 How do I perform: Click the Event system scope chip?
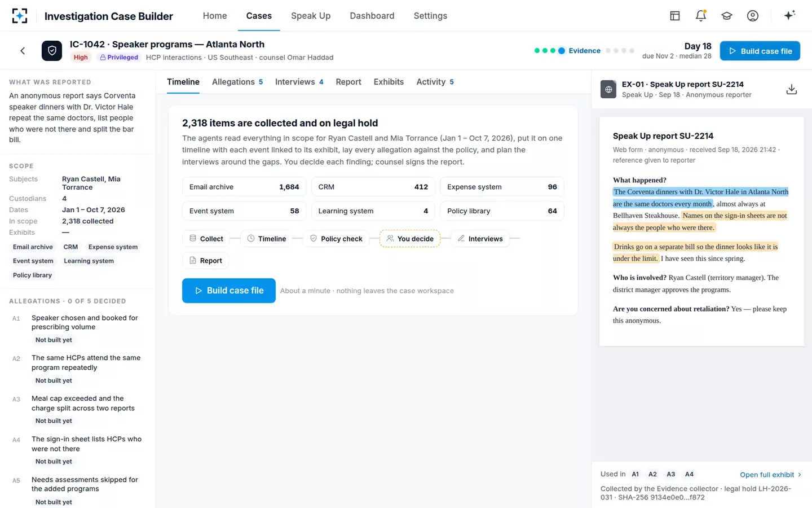click(33, 261)
